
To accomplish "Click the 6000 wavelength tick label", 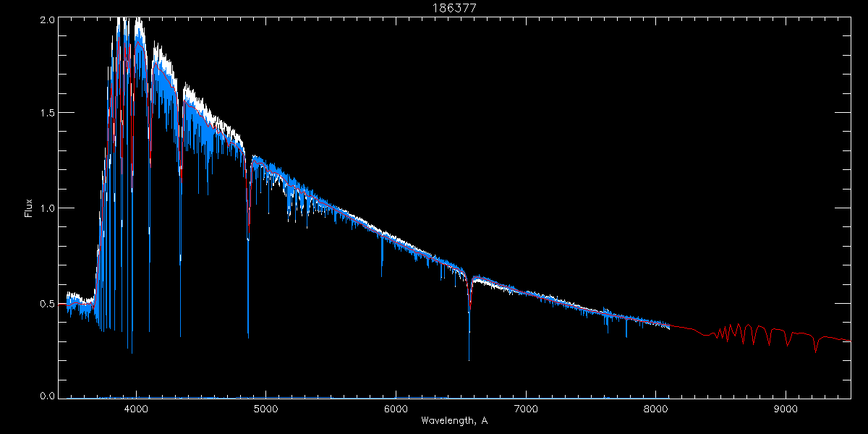I will tap(396, 409).
